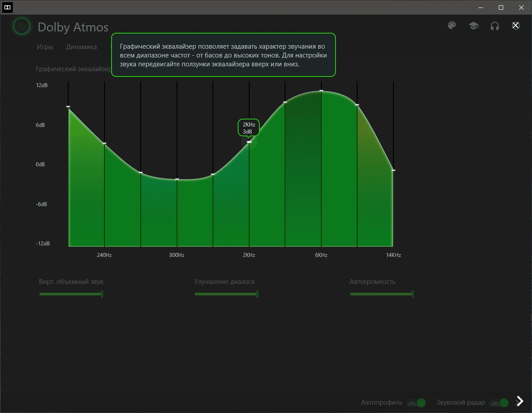Click the 0dB axis label

pos(40,164)
